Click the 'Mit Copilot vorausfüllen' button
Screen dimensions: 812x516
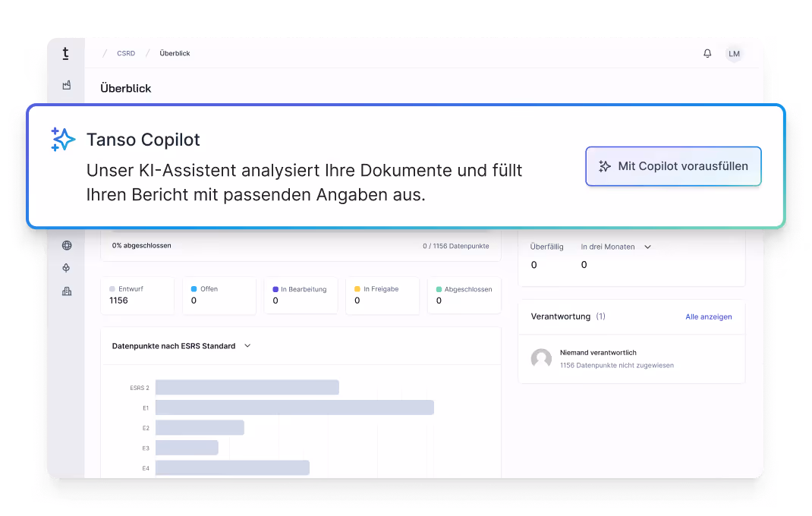tap(673, 166)
